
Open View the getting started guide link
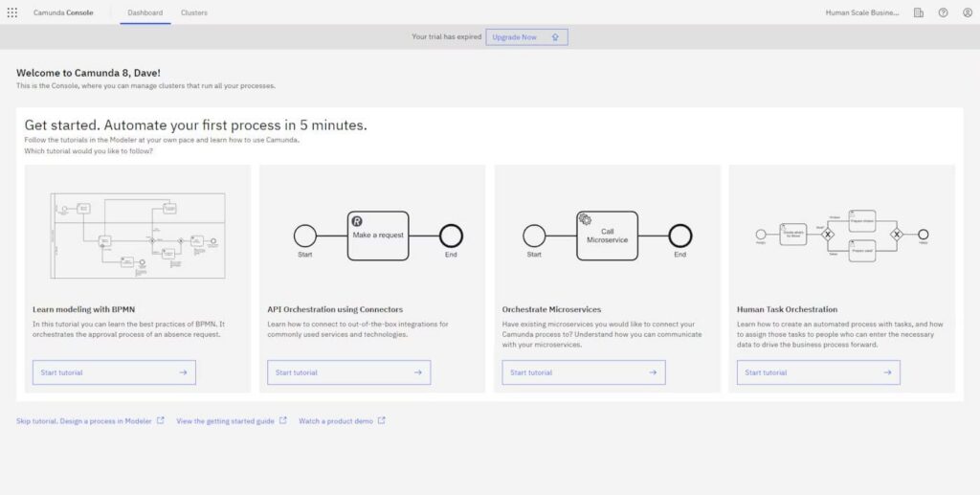pos(225,420)
